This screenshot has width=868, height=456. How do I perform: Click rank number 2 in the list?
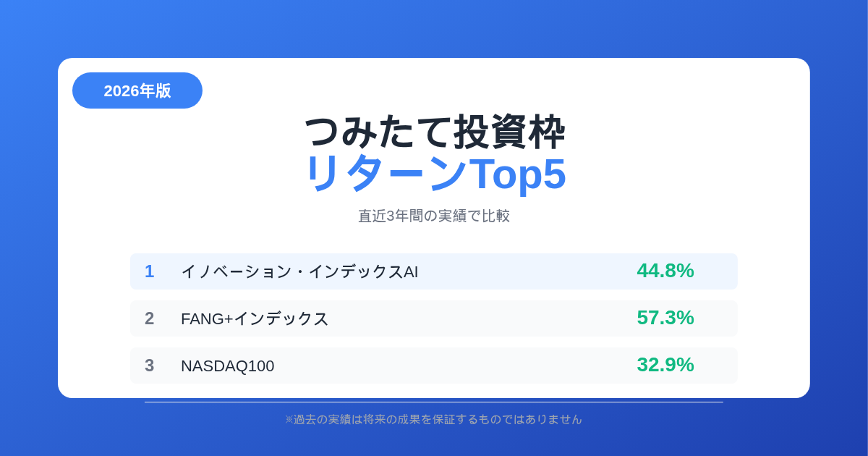149,318
